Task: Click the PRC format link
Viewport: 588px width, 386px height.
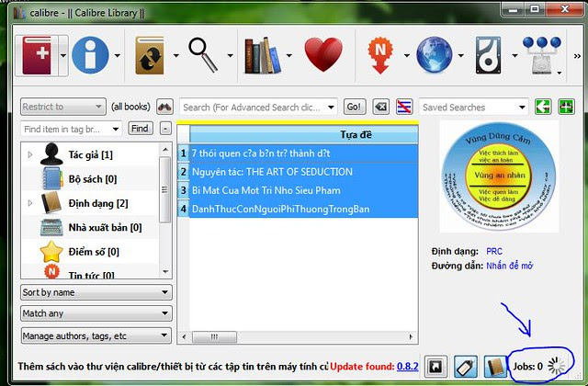Action: point(494,251)
